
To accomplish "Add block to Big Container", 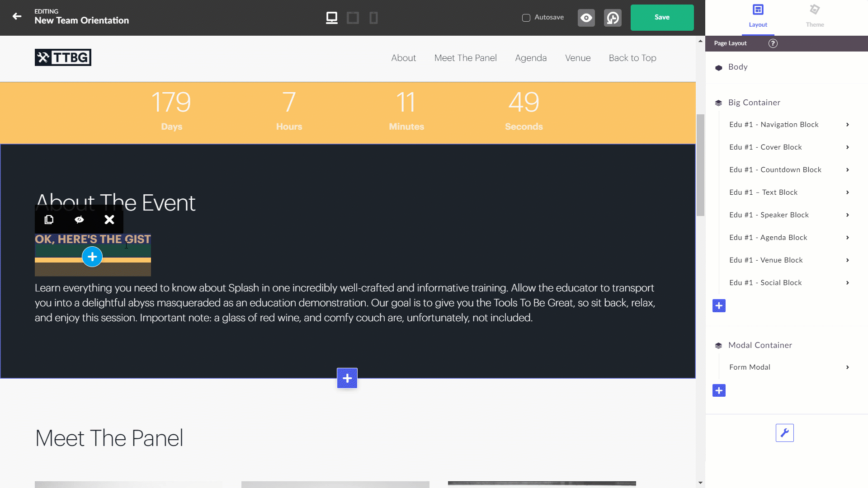I will point(719,305).
